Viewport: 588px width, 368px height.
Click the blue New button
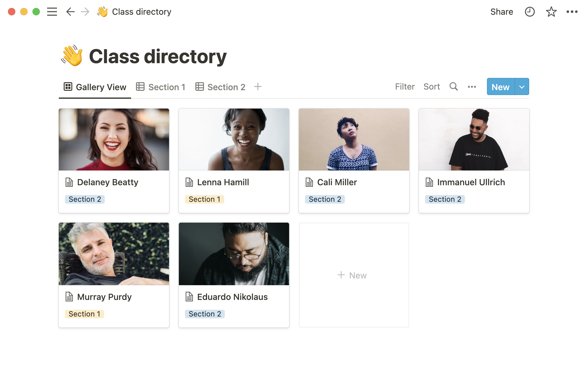pyautogui.click(x=500, y=87)
